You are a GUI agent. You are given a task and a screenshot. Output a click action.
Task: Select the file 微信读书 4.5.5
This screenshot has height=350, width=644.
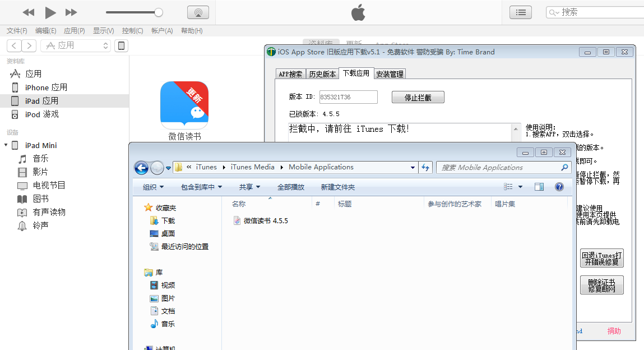(261, 221)
